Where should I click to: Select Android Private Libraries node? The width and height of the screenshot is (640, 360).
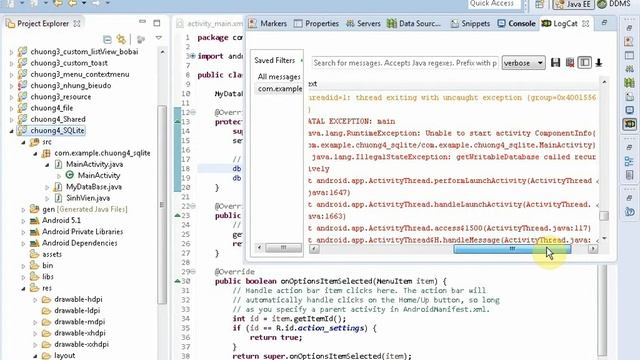click(82, 232)
